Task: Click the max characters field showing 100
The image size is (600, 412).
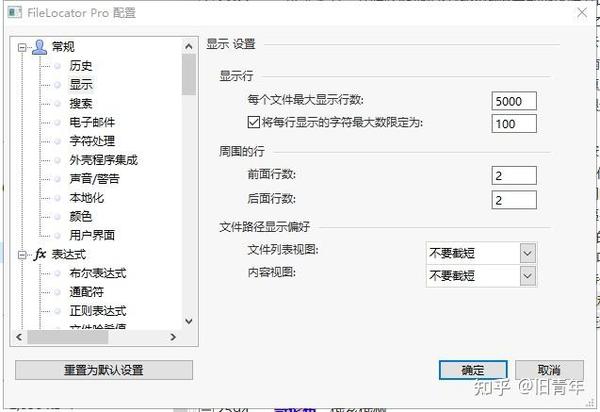Action: coord(514,124)
